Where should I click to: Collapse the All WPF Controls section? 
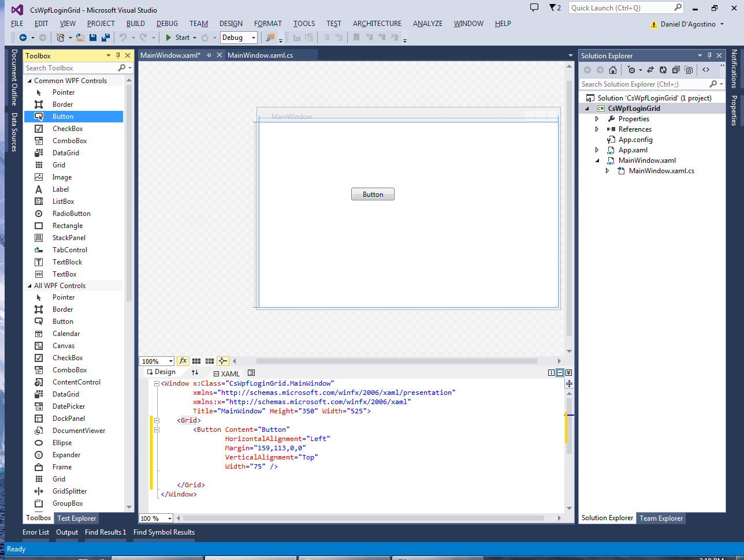29,286
